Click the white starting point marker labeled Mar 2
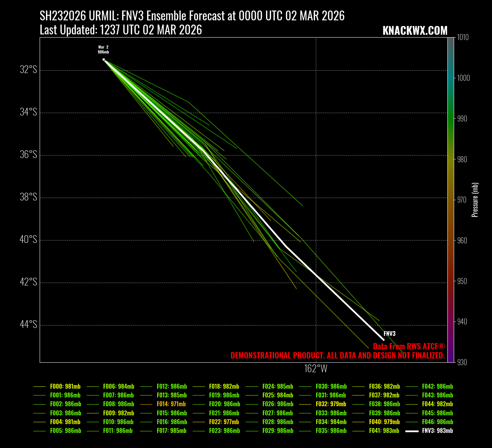Screen dimensions: 492x448 (104, 60)
